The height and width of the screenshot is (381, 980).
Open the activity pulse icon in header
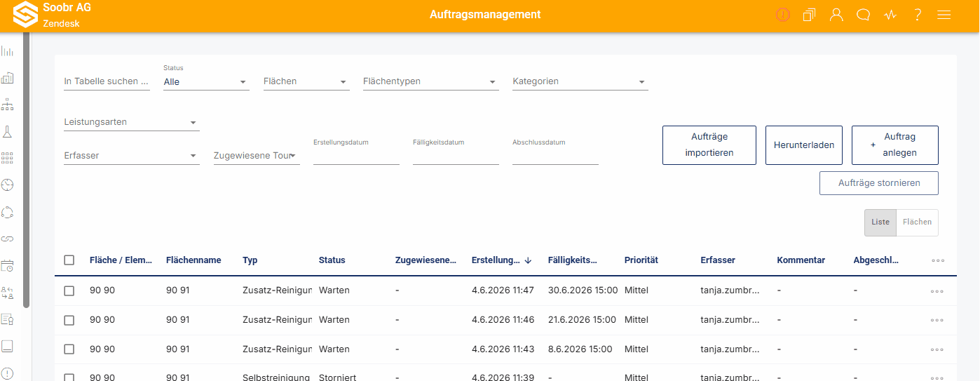pos(890,15)
